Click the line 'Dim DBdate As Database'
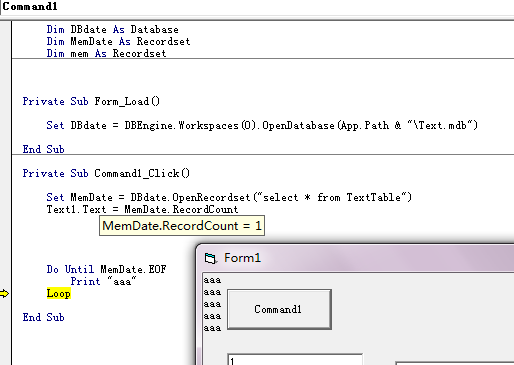This screenshot has width=514, height=365. (112, 29)
